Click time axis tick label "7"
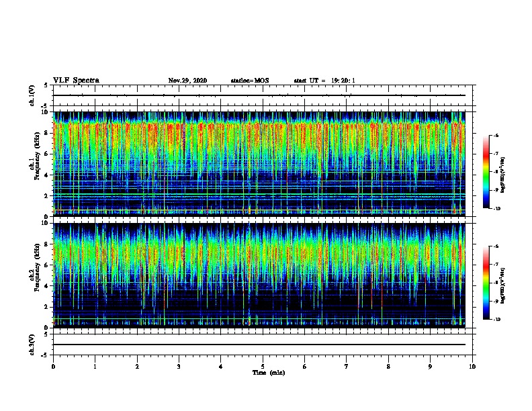Image resolution: width=532 pixels, height=411 pixels. [347, 367]
